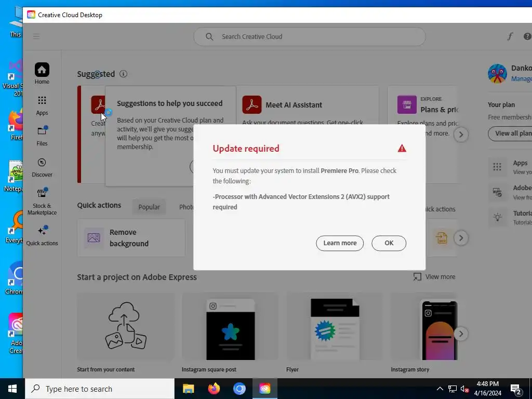Click the Manage account link
532x399 pixels.
(x=522, y=79)
